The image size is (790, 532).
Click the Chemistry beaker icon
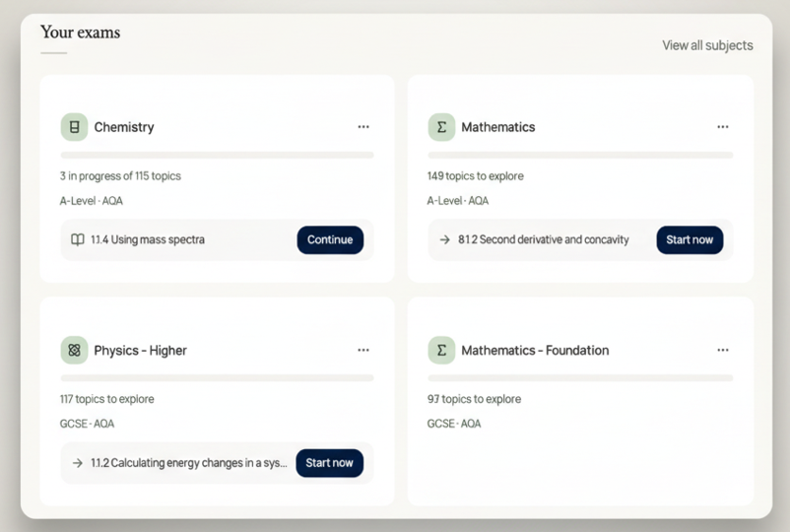(x=74, y=127)
